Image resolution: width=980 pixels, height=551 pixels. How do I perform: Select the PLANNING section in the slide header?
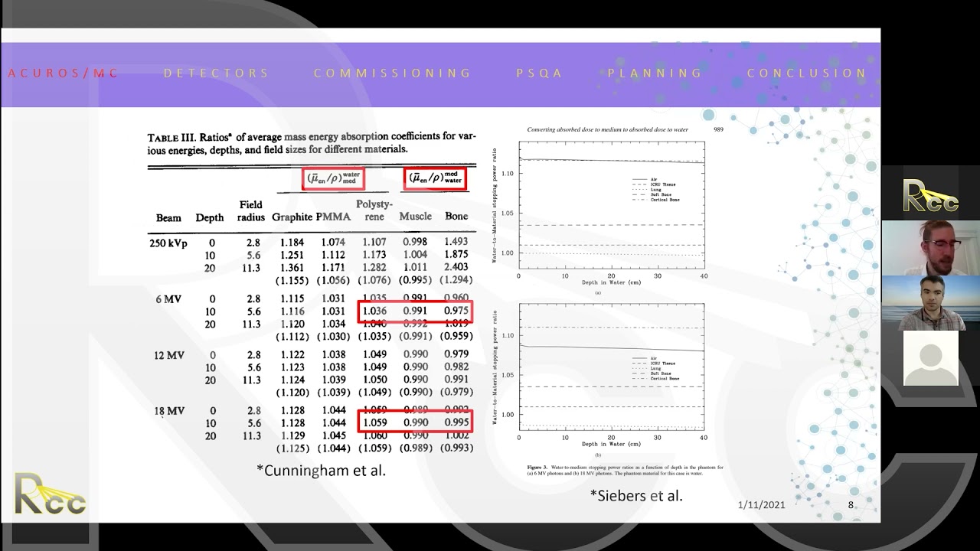pos(655,73)
